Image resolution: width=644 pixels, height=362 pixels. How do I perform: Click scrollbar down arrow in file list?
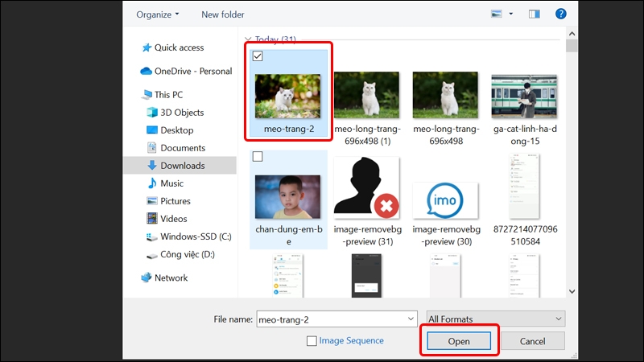point(572,291)
